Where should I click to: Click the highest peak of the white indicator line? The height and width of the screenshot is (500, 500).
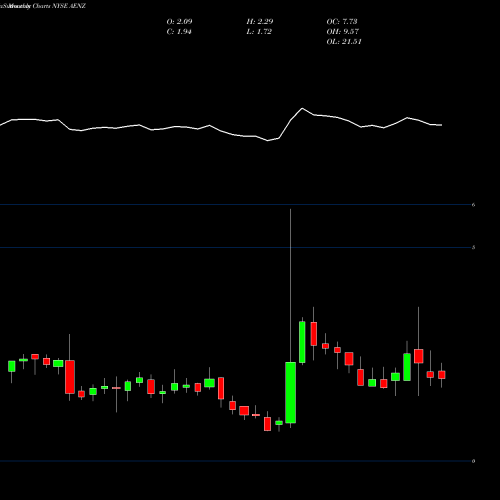(x=302, y=108)
